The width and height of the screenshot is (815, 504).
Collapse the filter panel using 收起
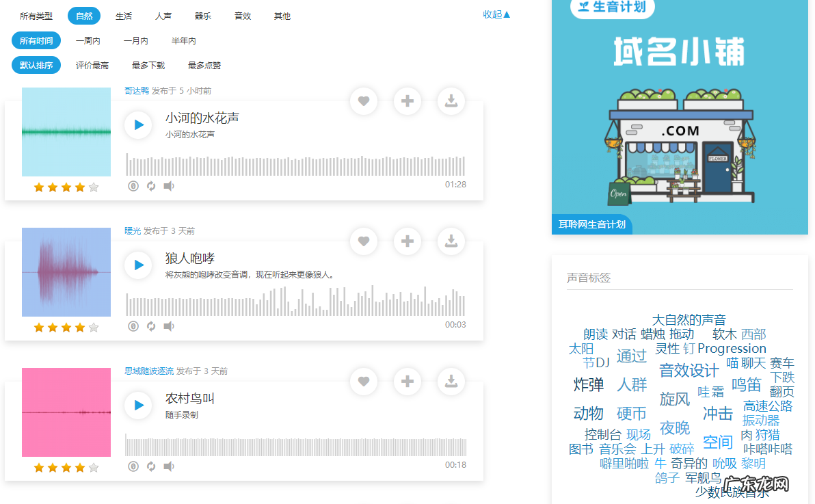496,14
